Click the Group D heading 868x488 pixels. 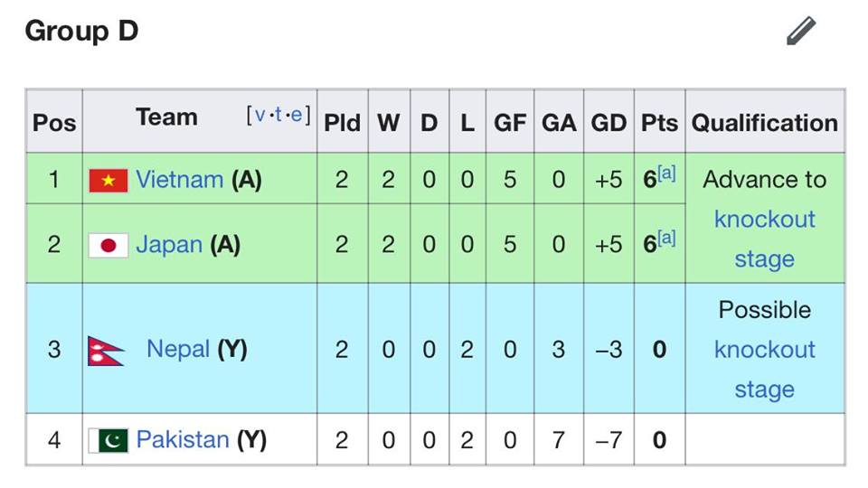click(x=82, y=31)
